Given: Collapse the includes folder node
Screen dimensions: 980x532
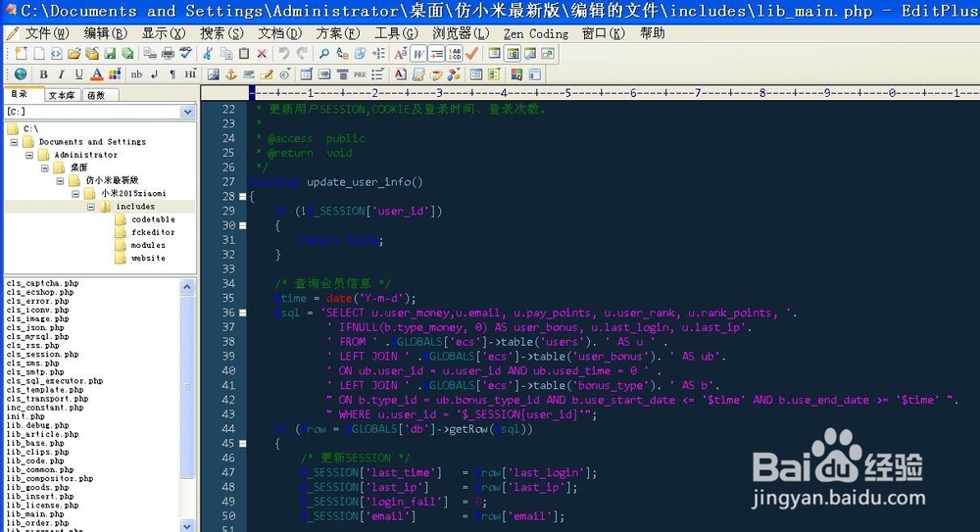Looking at the screenshot, I should point(91,207).
